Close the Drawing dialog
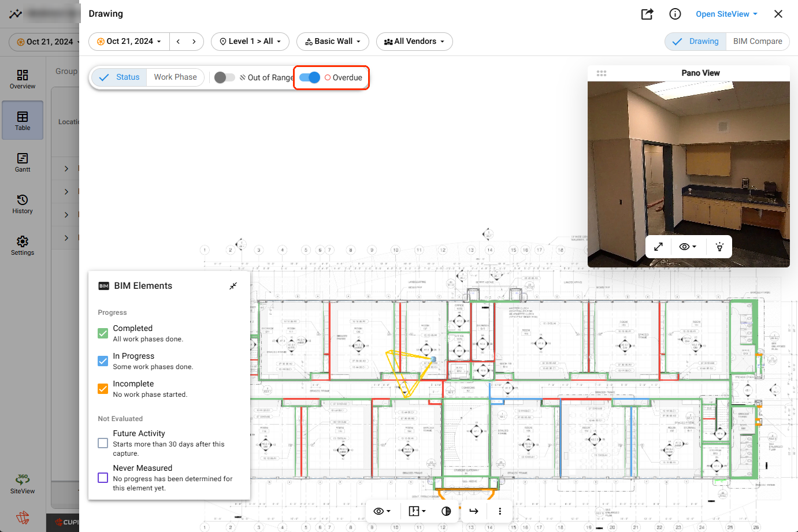Image resolution: width=798 pixels, height=532 pixels. 778,14
